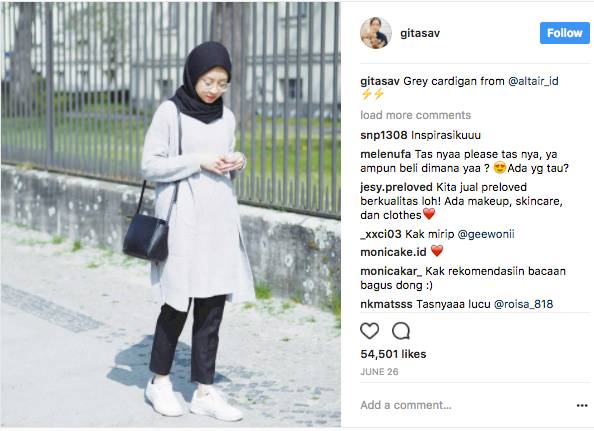Open the comment bubble icon

401,331
